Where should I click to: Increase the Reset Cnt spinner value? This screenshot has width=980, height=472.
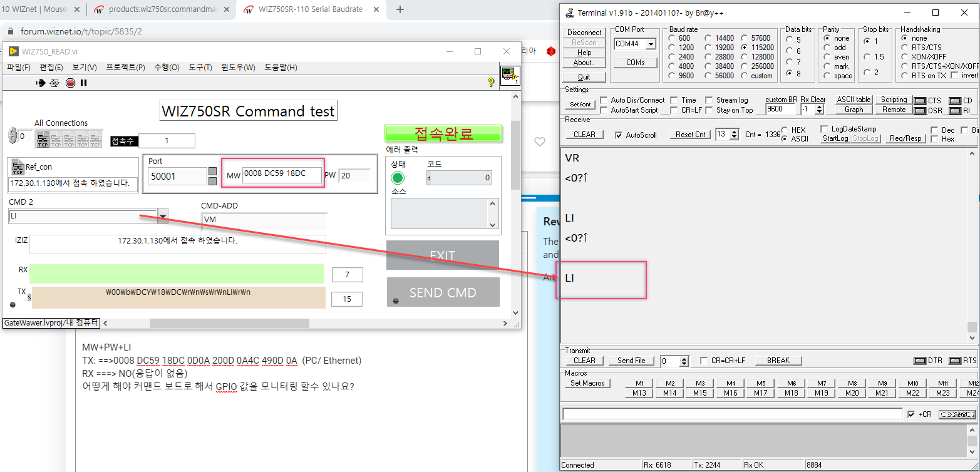(735, 132)
